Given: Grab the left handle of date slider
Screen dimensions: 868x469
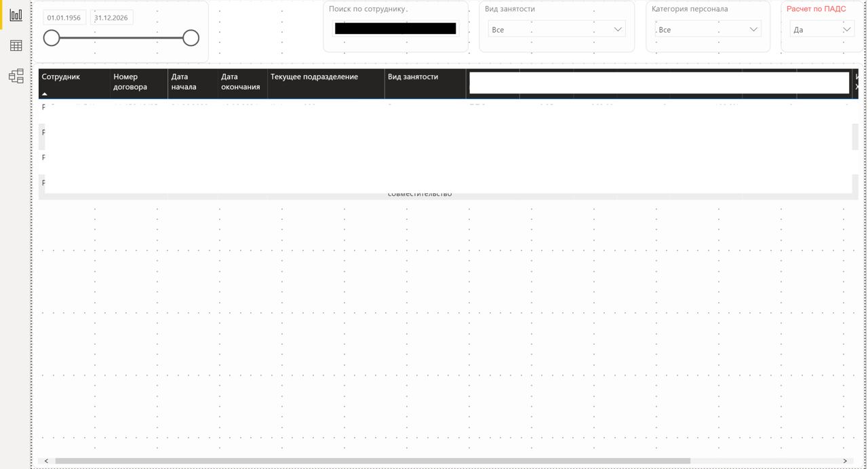Looking at the screenshot, I should (52, 38).
